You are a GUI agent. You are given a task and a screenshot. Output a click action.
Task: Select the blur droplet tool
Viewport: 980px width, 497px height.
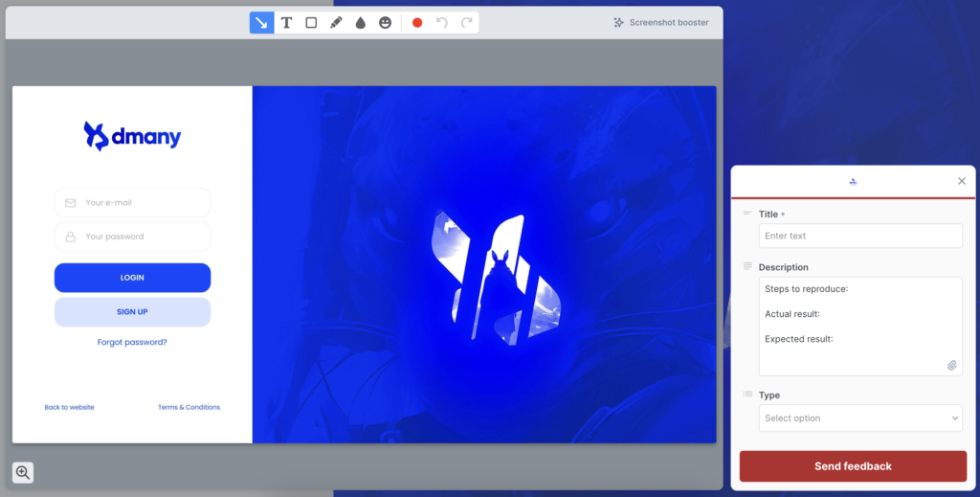click(x=361, y=23)
